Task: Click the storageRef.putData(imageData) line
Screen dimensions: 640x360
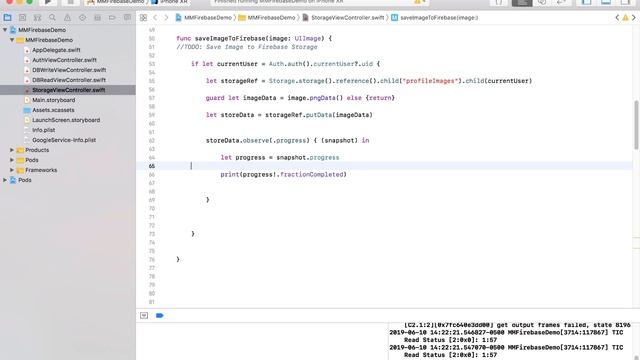Action: [x=289, y=115]
